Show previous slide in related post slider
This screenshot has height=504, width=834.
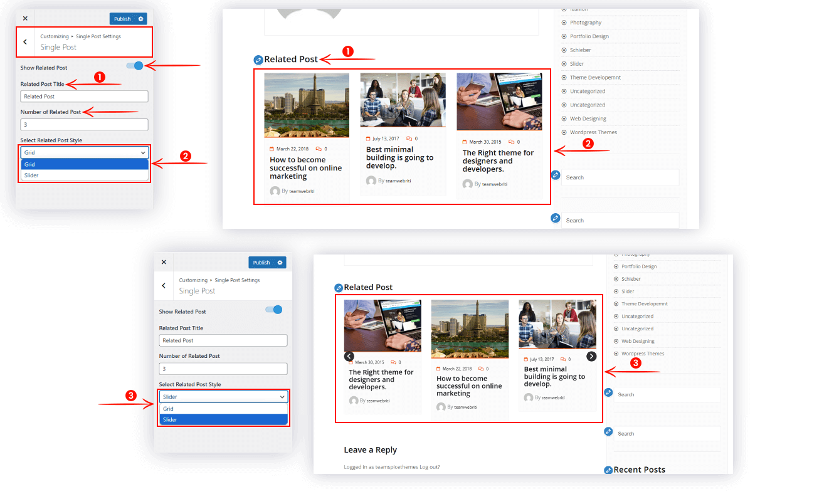tap(349, 356)
